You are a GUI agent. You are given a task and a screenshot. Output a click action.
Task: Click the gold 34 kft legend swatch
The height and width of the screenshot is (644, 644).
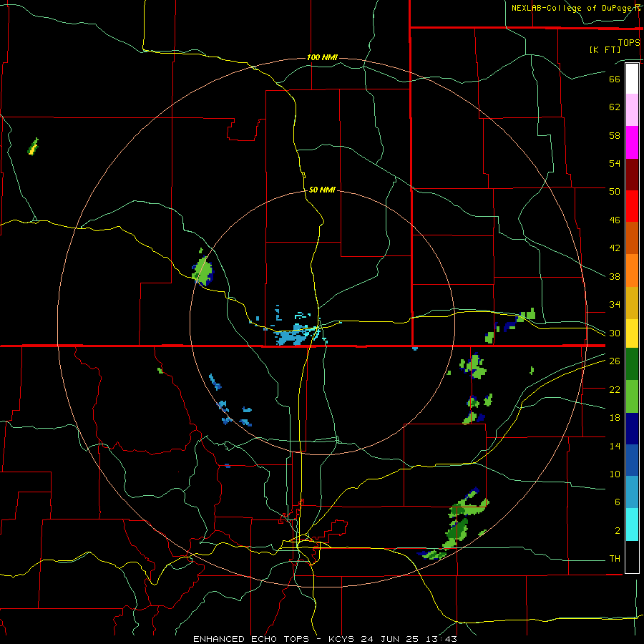(x=632, y=303)
